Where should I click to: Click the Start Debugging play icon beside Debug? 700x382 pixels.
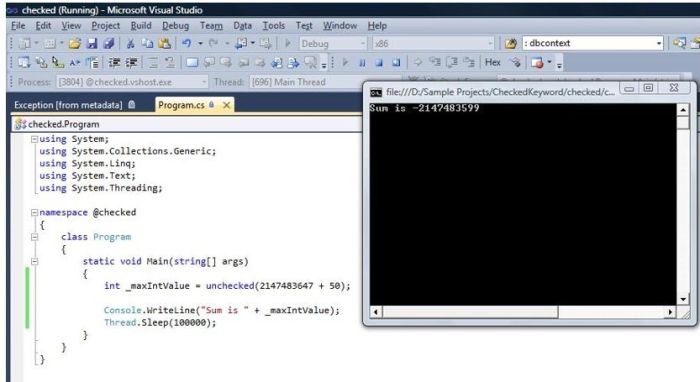coord(288,43)
